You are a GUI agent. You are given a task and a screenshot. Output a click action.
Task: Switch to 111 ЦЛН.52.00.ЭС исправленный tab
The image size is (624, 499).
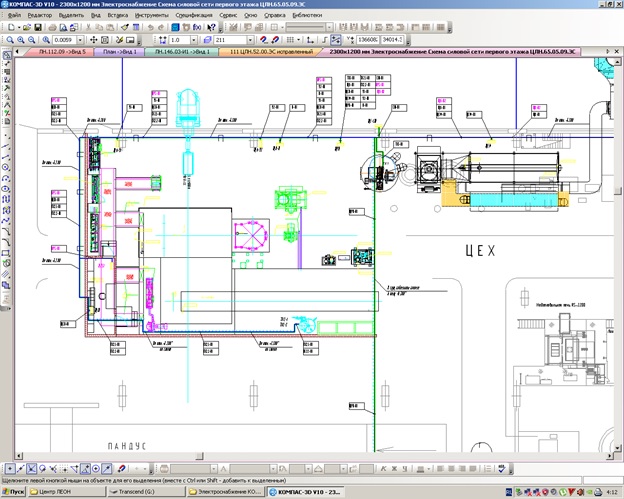pos(271,52)
